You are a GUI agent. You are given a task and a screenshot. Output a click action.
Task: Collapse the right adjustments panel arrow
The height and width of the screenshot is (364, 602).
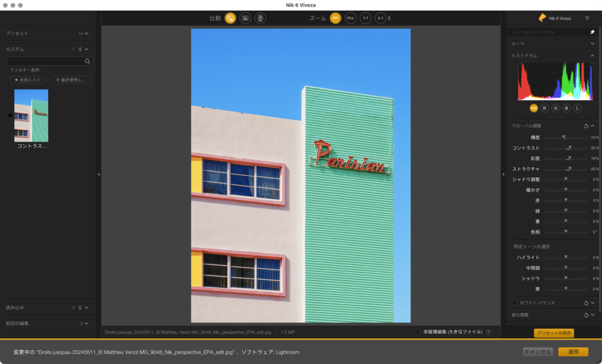coord(503,174)
